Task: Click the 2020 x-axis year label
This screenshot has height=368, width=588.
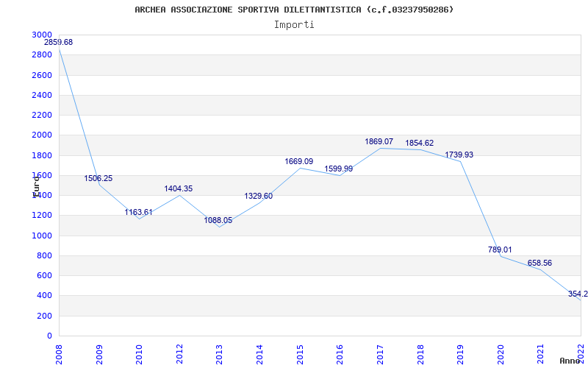Action: click(x=501, y=354)
